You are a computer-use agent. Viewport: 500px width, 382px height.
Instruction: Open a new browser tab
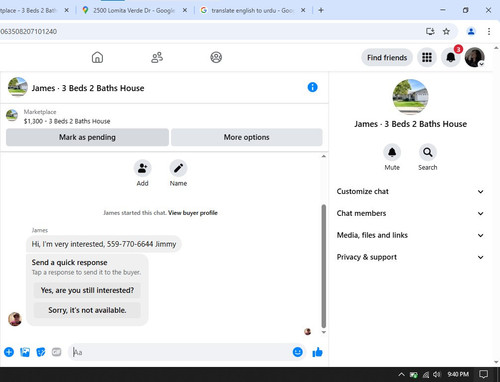click(321, 10)
